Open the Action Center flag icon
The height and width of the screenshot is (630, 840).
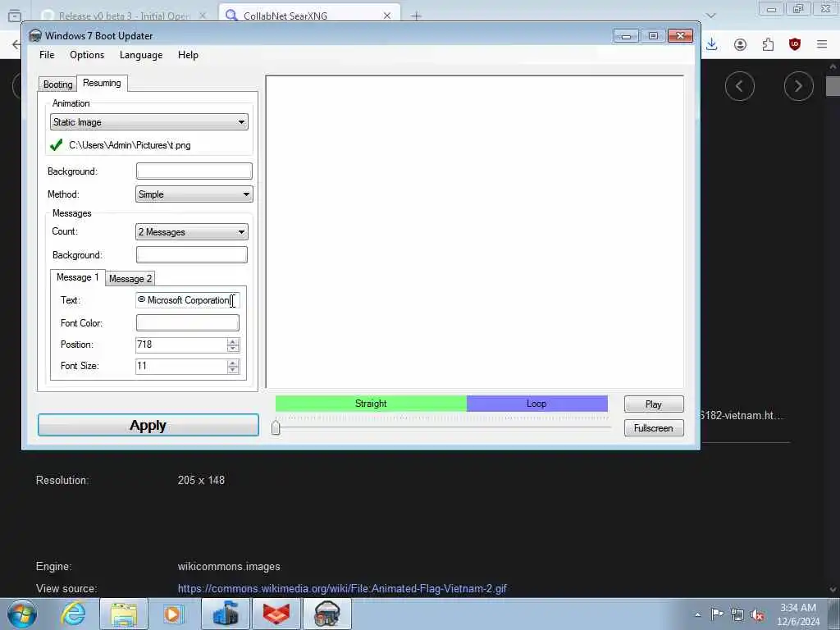[717, 614]
